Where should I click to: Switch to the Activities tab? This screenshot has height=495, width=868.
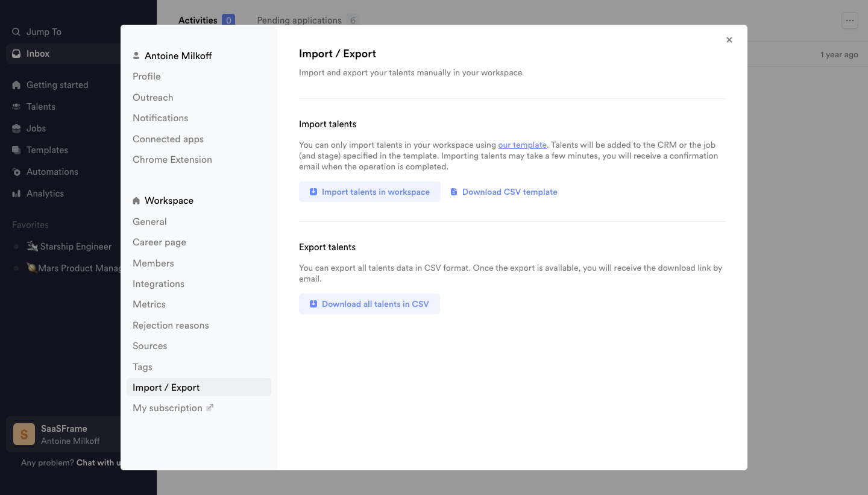(207, 20)
